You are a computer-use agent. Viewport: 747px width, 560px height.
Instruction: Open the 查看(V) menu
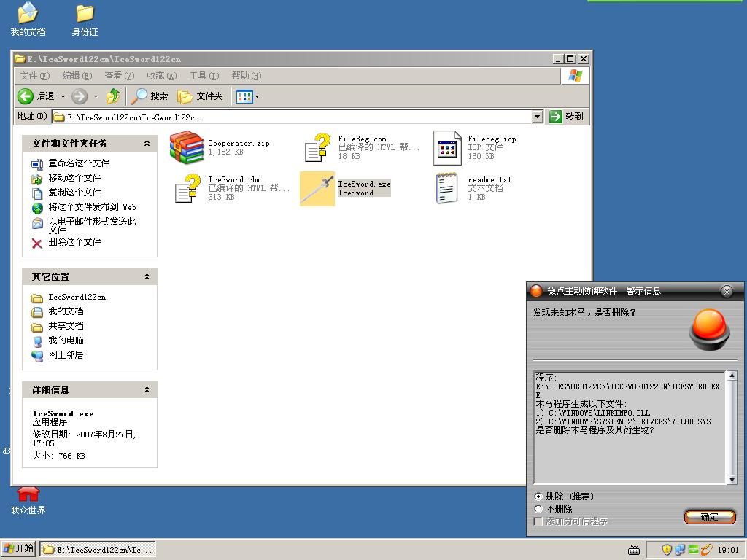(x=119, y=76)
